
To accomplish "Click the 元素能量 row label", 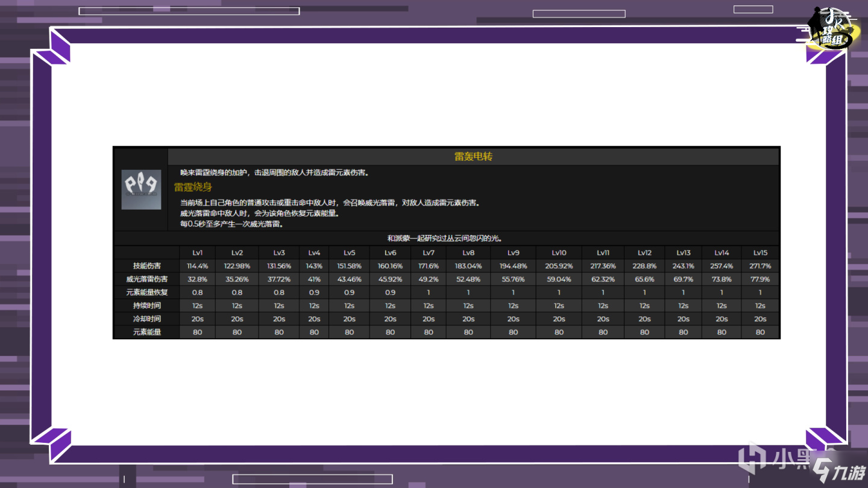I will [x=146, y=332].
